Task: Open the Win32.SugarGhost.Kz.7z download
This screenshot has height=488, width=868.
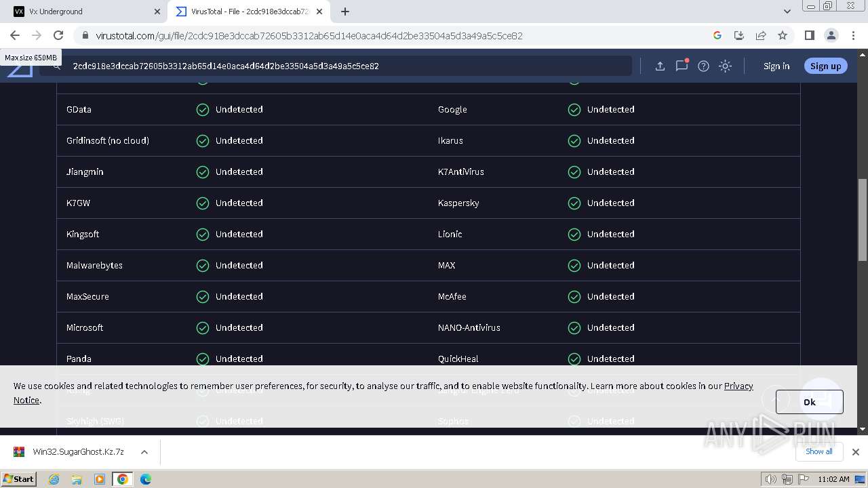Action: (x=79, y=451)
